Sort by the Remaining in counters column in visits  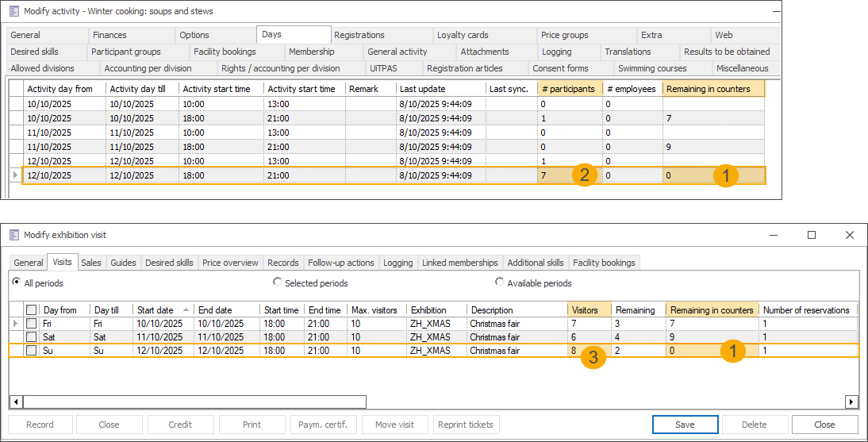point(711,310)
